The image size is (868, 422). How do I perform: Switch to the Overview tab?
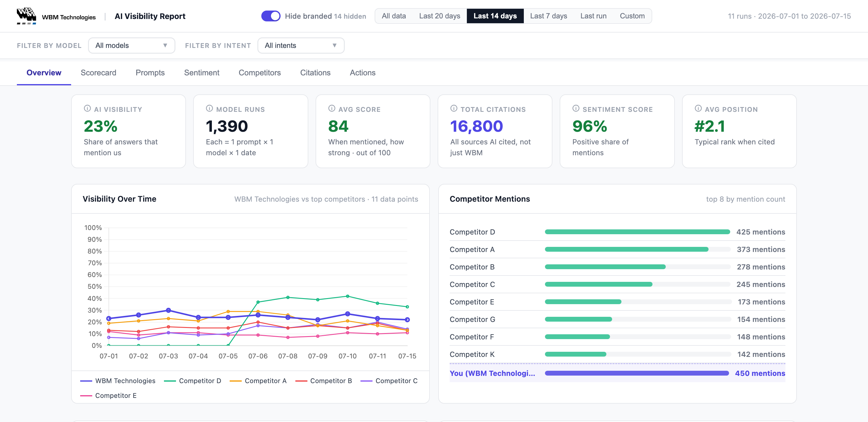point(44,73)
